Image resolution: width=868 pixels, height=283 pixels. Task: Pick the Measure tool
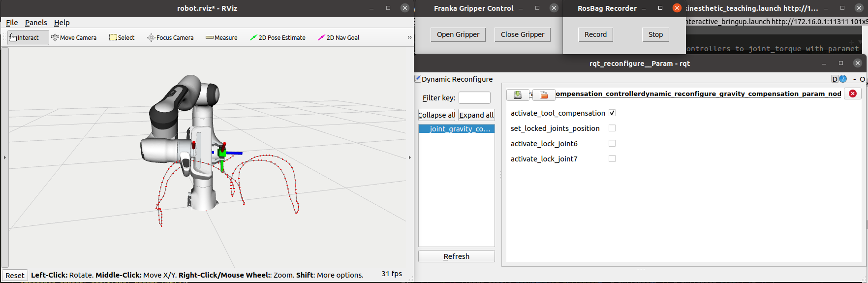[221, 38]
